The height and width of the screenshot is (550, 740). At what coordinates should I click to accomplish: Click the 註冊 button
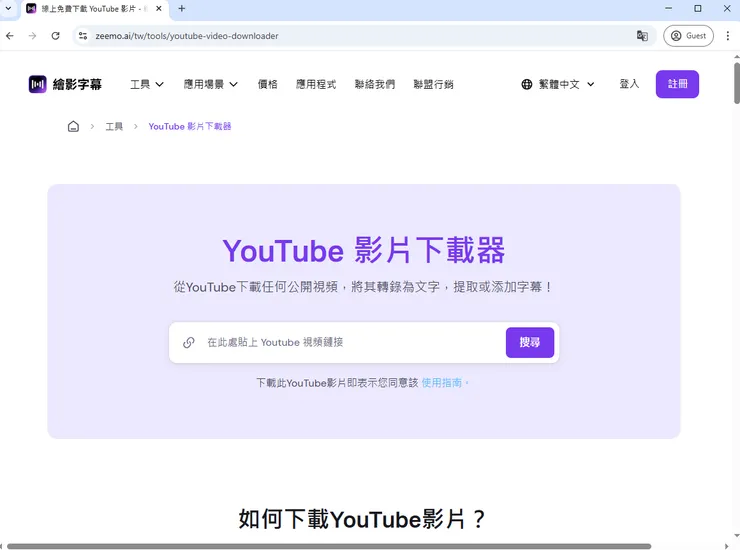[677, 84]
